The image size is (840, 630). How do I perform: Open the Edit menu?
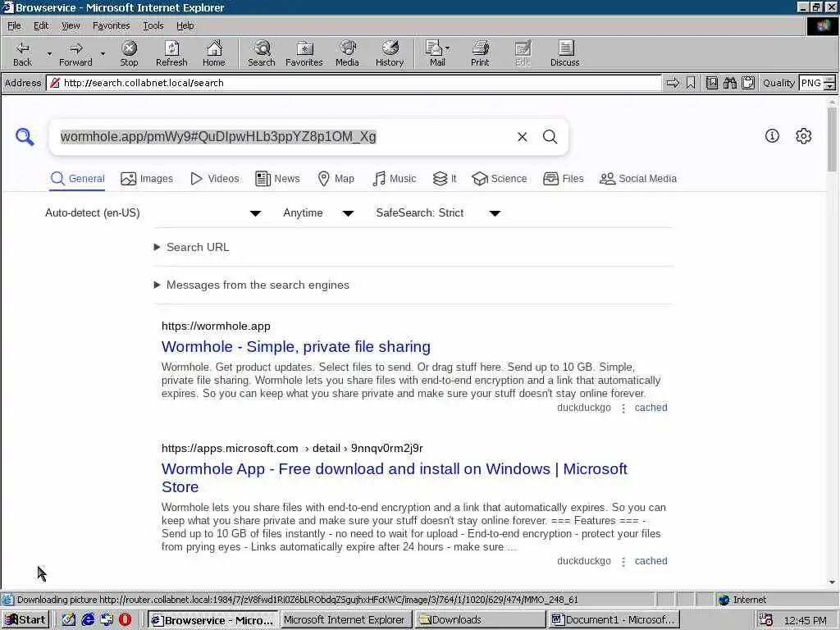41,25
